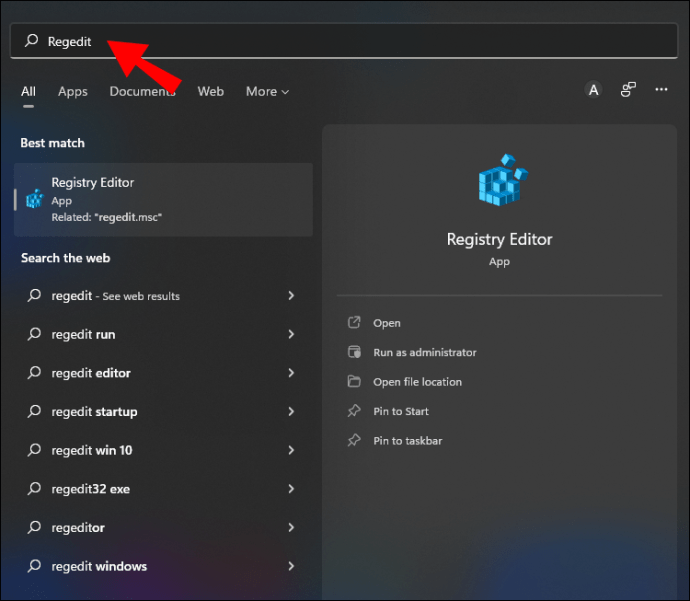Choose Run as administrator
Image resolution: width=690 pixels, height=601 pixels.
coord(425,352)
